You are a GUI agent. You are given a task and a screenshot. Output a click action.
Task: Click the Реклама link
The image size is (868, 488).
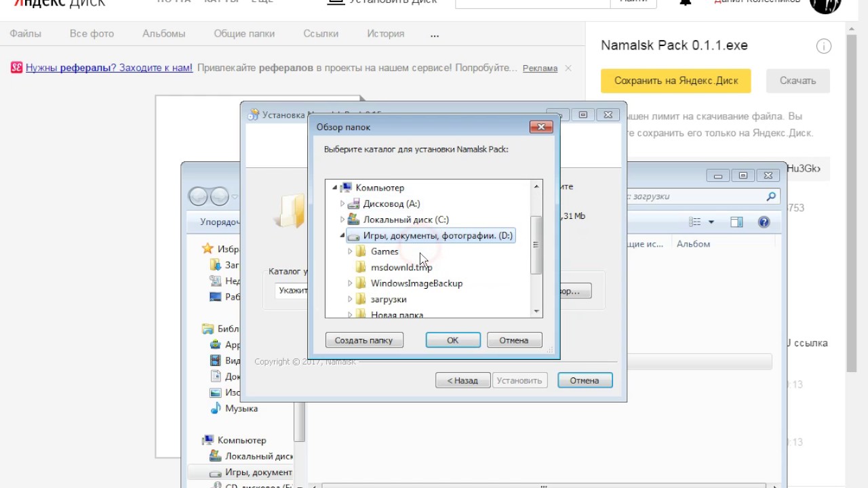pyautogui.click(x=540, y=68)
